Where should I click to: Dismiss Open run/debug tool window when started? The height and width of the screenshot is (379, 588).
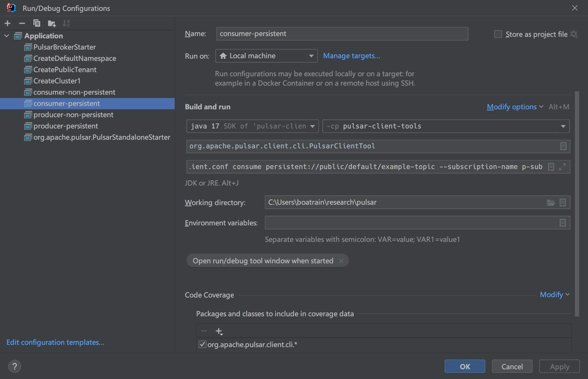(341, 260)
